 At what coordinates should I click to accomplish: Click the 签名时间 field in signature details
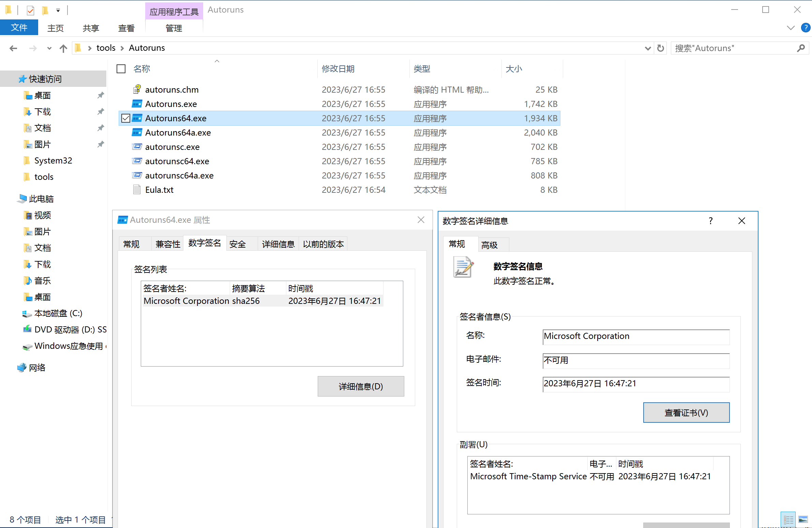[636, 384]
